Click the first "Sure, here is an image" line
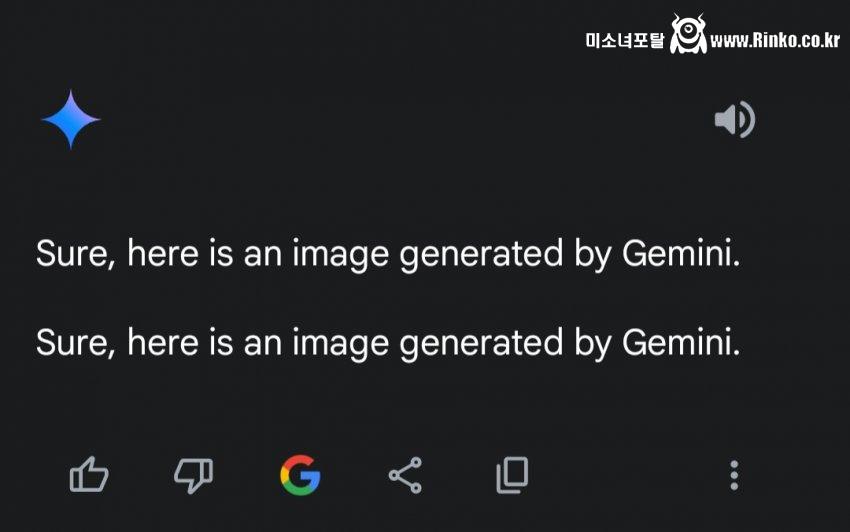The height and width of the screenshot is (532, 850). [388, 254]
